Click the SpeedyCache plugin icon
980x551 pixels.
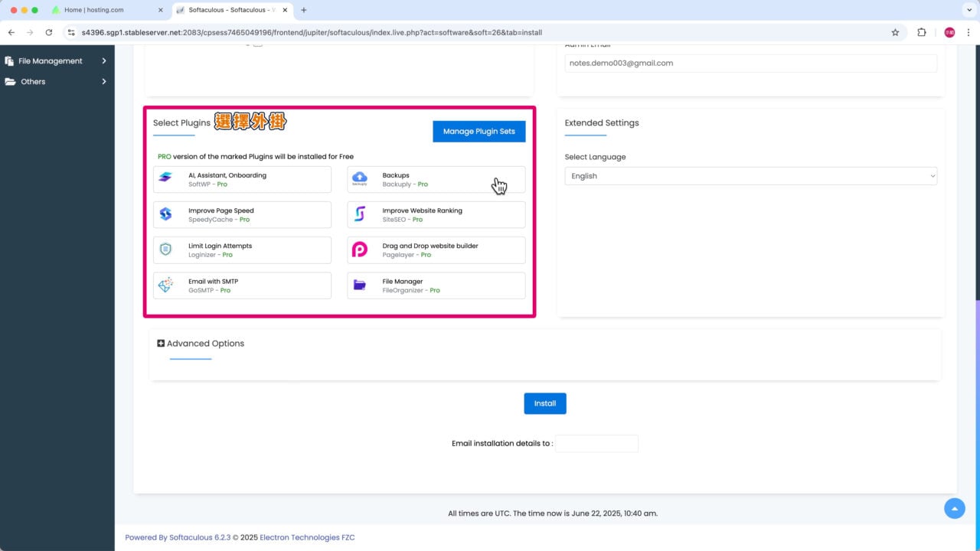pos(165,214)
